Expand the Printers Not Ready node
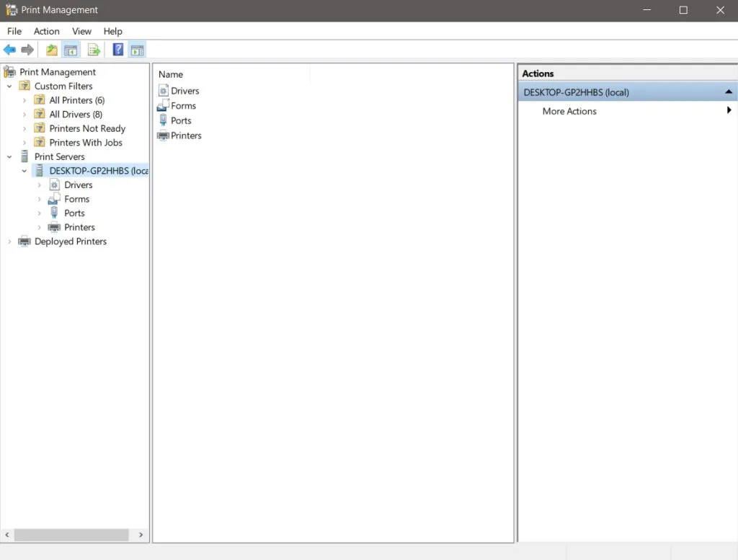This screenshot has height=560, width=738. 25,128
